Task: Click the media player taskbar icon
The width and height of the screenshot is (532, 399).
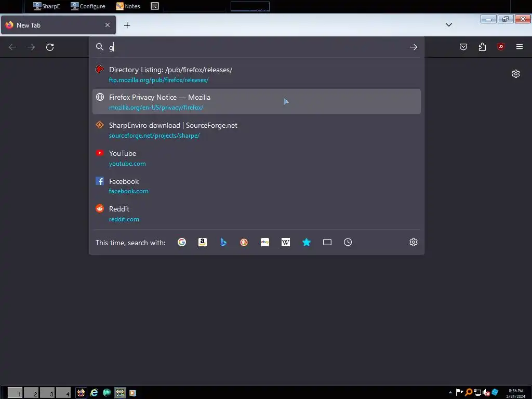Action: pyautogui.click(x=132, y=393)
